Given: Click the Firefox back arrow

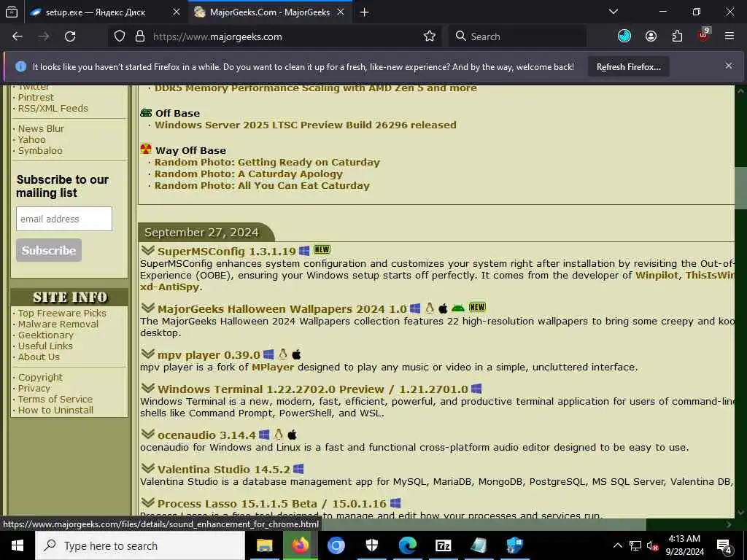Looking at the screenshot, I should pos(18,36).
